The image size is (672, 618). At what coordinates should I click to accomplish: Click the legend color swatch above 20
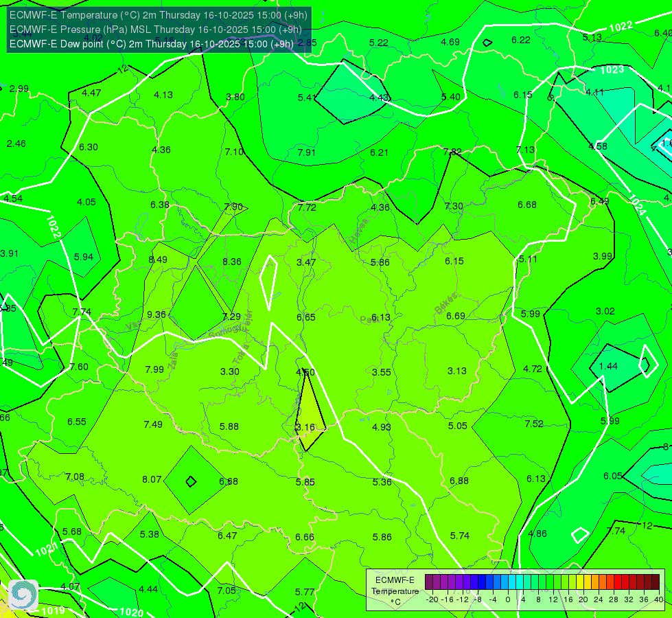579,582
